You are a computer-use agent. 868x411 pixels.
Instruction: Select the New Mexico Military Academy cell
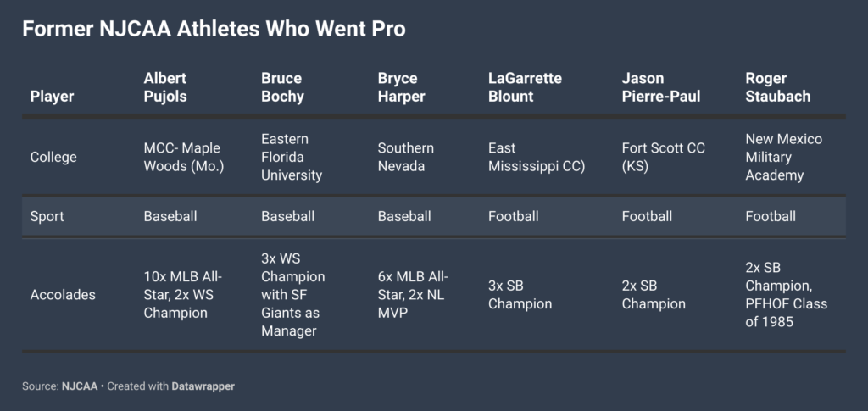(784, 157)
